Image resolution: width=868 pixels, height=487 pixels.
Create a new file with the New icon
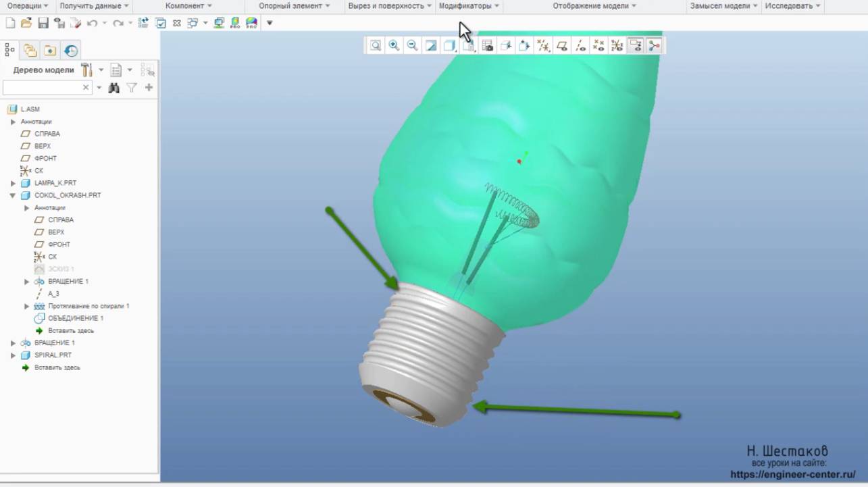[10, 23]
